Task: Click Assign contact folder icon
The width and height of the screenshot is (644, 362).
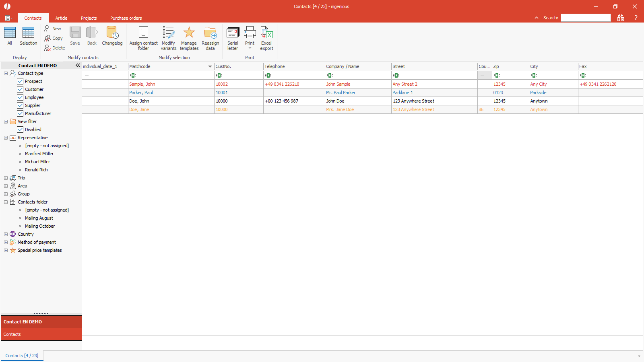Action: (143, 33)
